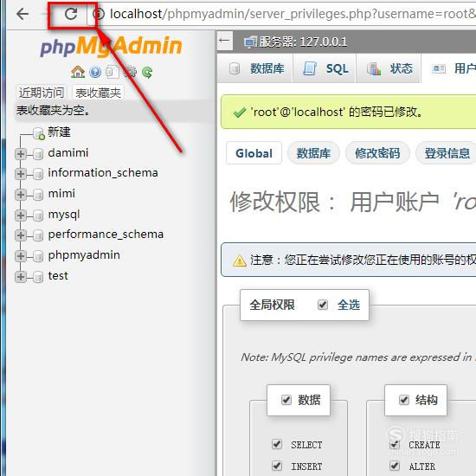Open the gear settings icon in sidebar

(131, 72)
